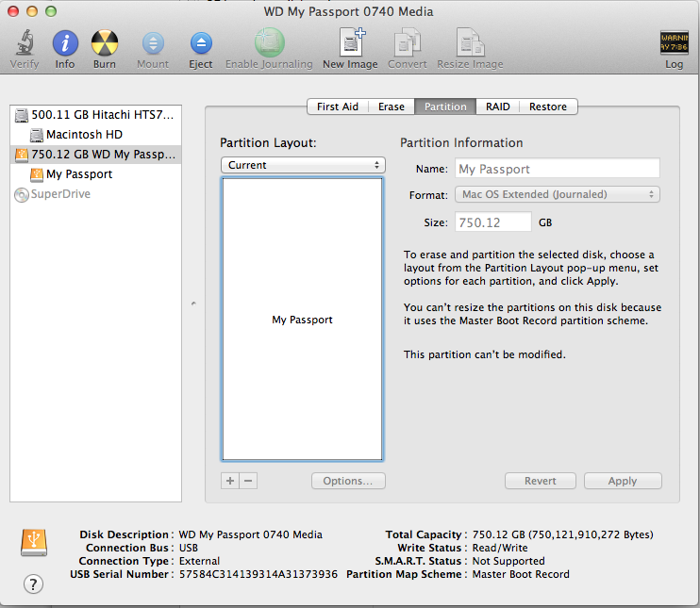Click the partition Name field
The image size is (700, 608).
[558, 169]
